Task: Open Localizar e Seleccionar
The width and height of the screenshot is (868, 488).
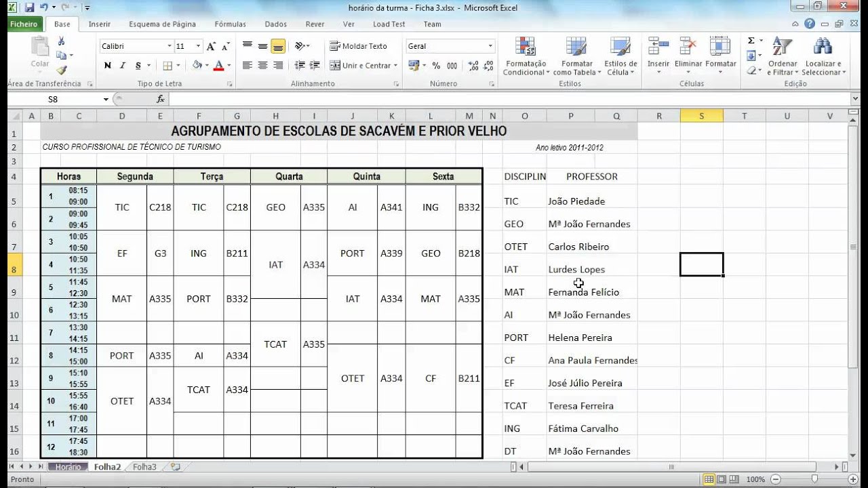Action: [822, 56]
